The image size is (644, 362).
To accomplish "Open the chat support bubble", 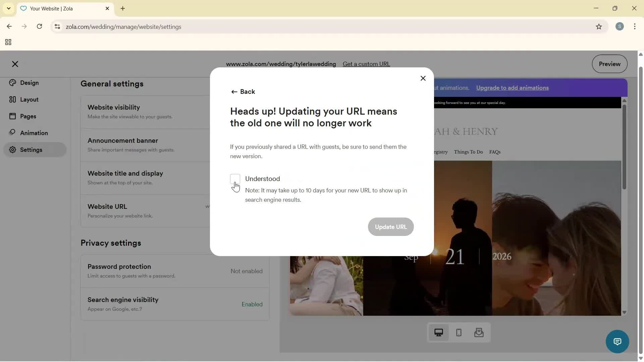I will 618,341.
